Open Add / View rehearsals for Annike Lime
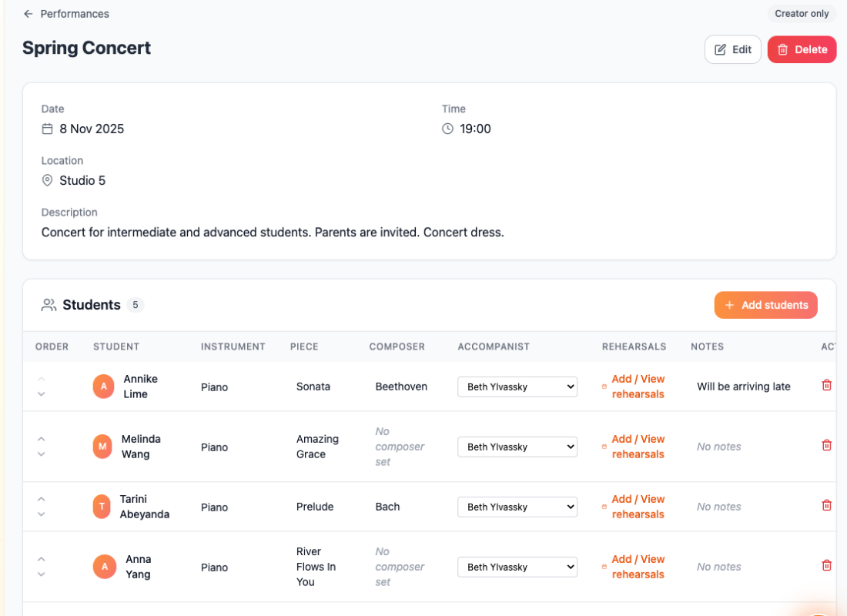This screenshot has width=847, height=616. tap(638, 387)
